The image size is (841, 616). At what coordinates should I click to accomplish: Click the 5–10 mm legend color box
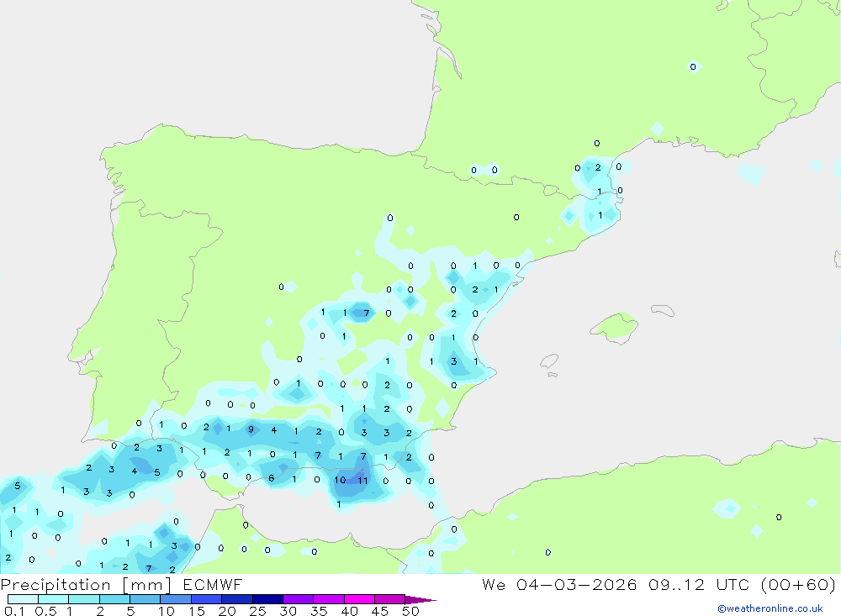coord(145,599)
